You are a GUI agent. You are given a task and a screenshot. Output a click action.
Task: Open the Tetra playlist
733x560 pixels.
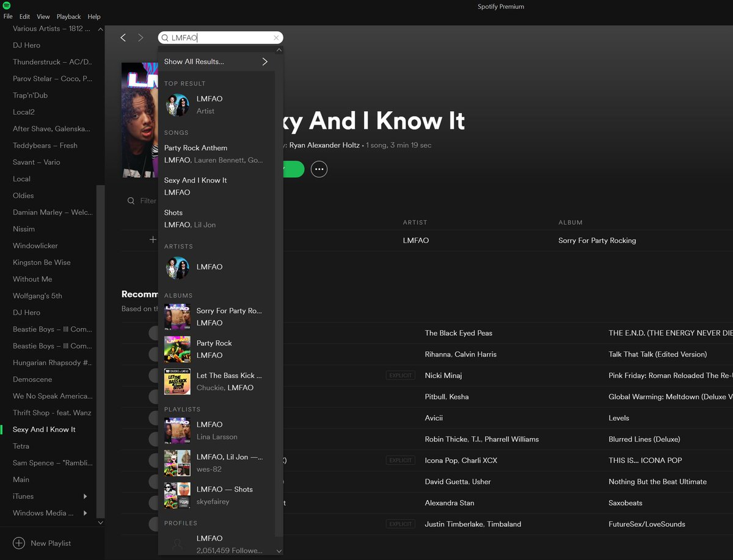tap(21, 446)
